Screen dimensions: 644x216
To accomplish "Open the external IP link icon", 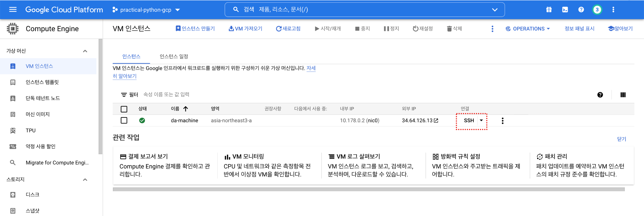I will coord(436,121).
